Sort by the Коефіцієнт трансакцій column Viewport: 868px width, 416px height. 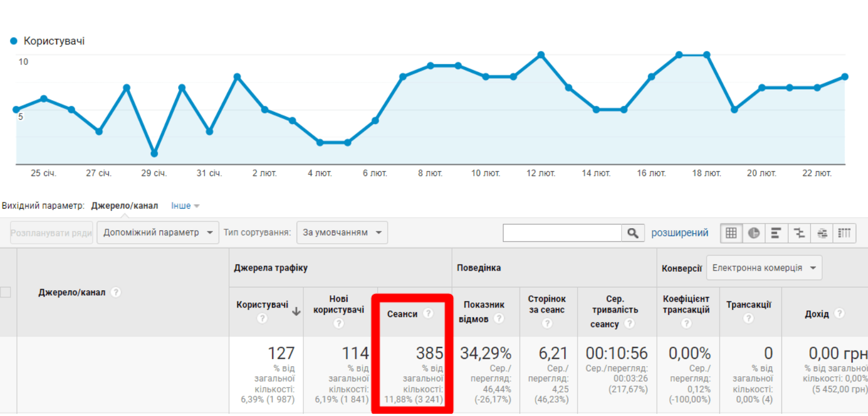tap(686, 305)
